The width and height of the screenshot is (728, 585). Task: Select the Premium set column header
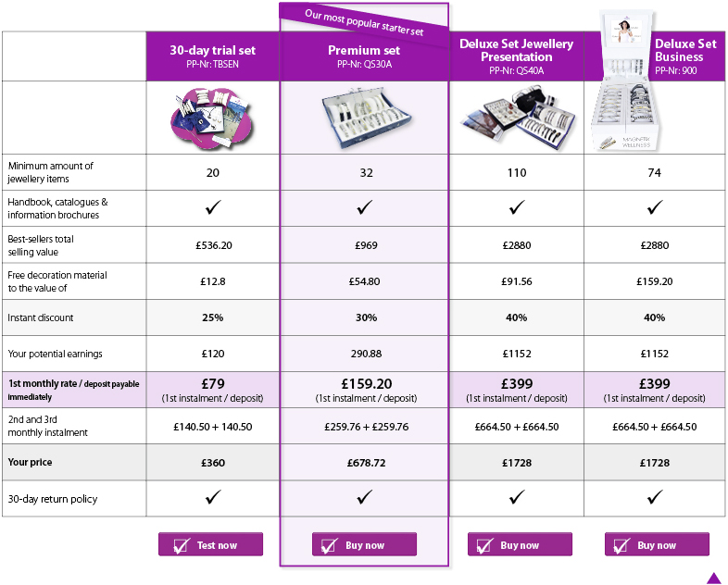click(x=365, y=56)
